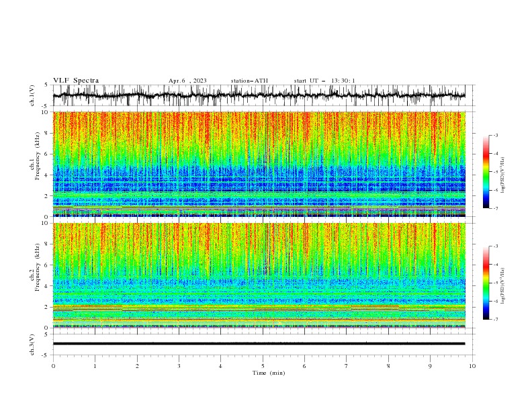Select the date text "Apr.6 , 2023"
The image size is (532, 411).
(x=187, y=81)
